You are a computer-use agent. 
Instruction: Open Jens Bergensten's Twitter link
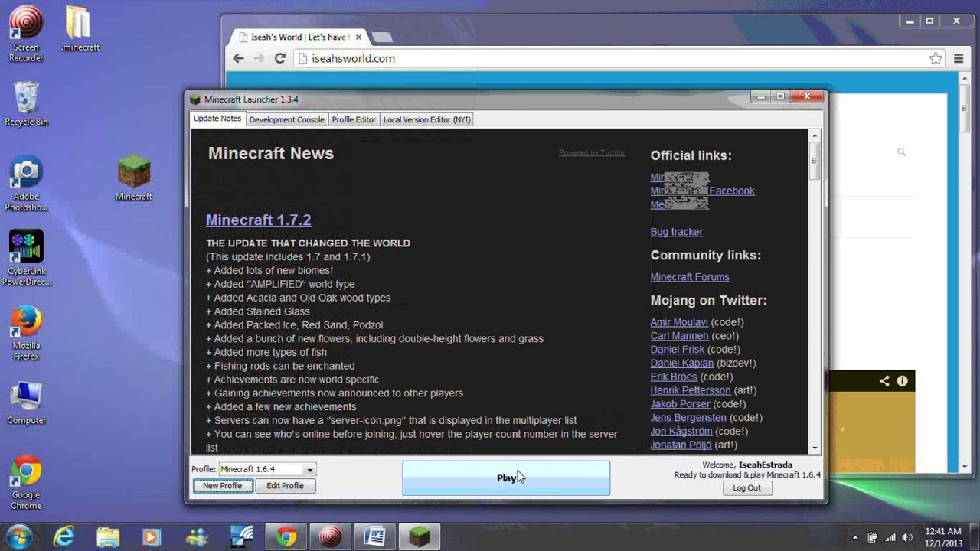tap(688, 418)
